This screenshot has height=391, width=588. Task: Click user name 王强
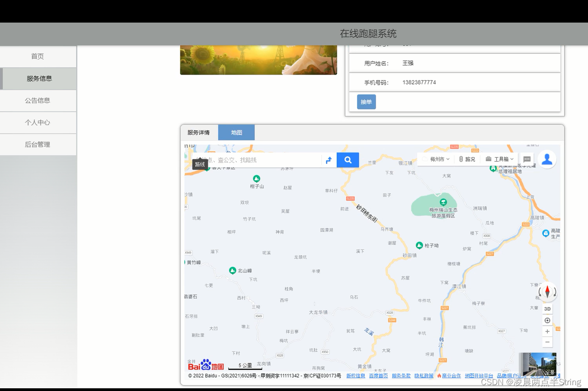click(x=408, y=63)
